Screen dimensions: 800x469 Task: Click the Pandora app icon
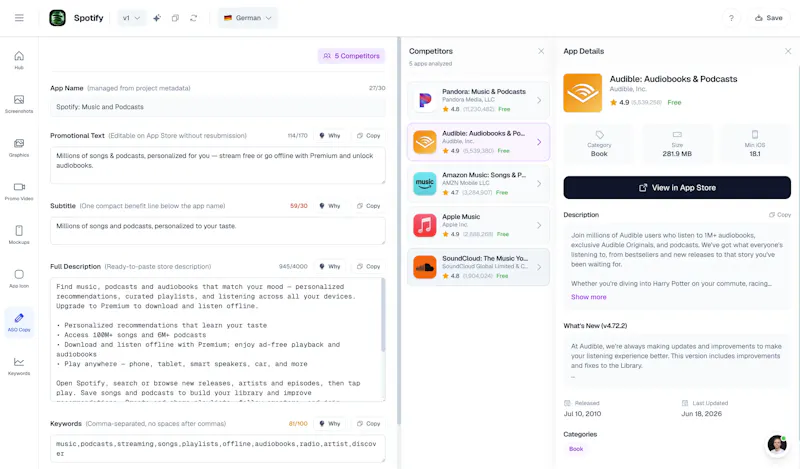point(424,100)
